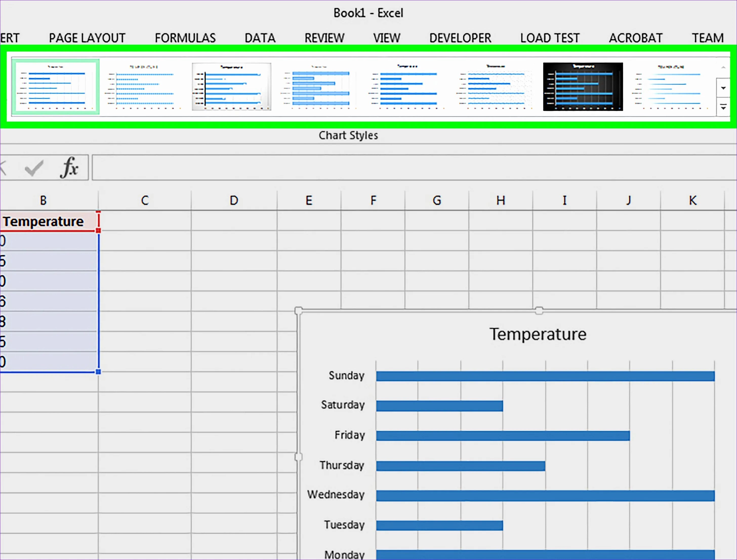The image size is (737, 560).
Task: Select the first chart style thumbnail
Action: [56, 87]
